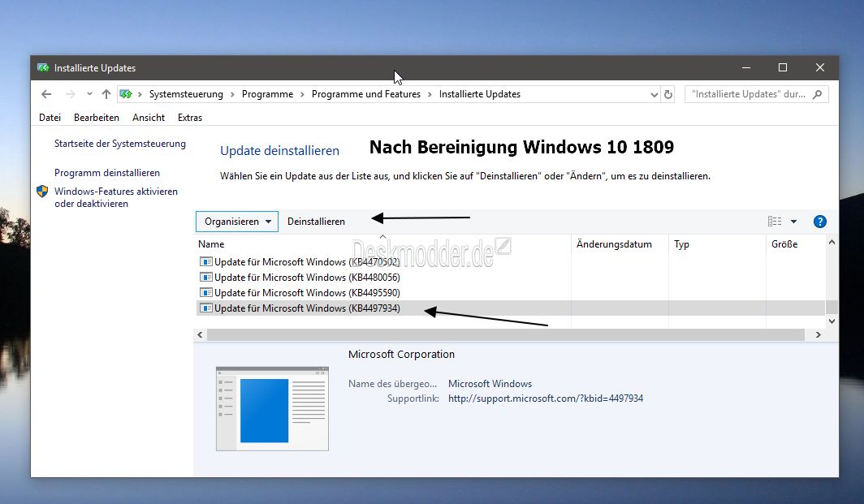The image size is (864, 504).
Task: Click the icon of update KB4470502
Action: click(206, 261)
